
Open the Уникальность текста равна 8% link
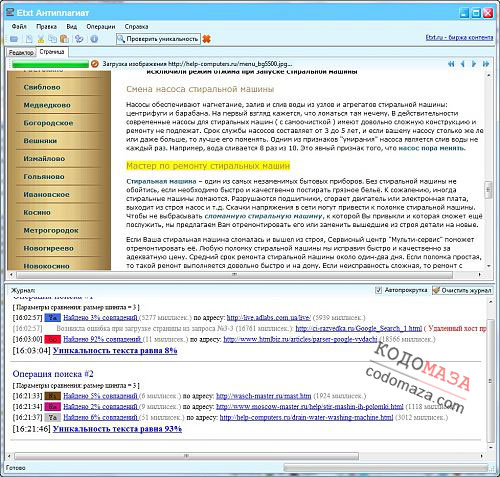[x=115, y=350]
